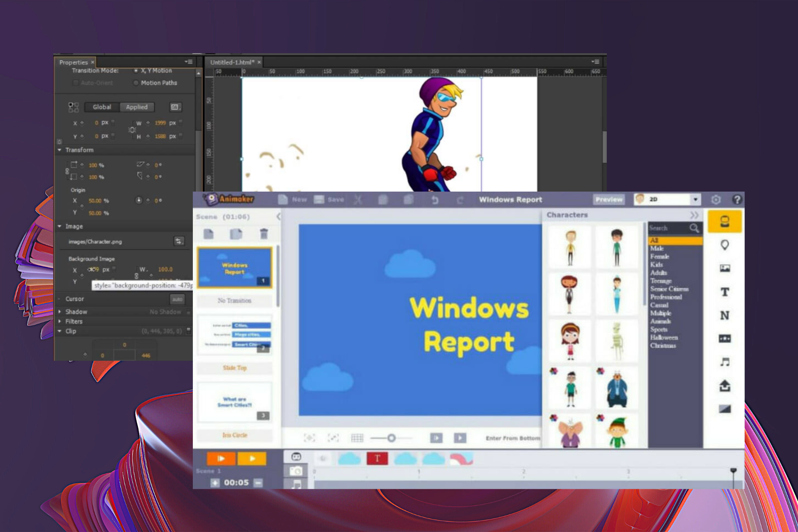
Task: Select the Characters library icon in Animaker sidebar
Action: 724,221
